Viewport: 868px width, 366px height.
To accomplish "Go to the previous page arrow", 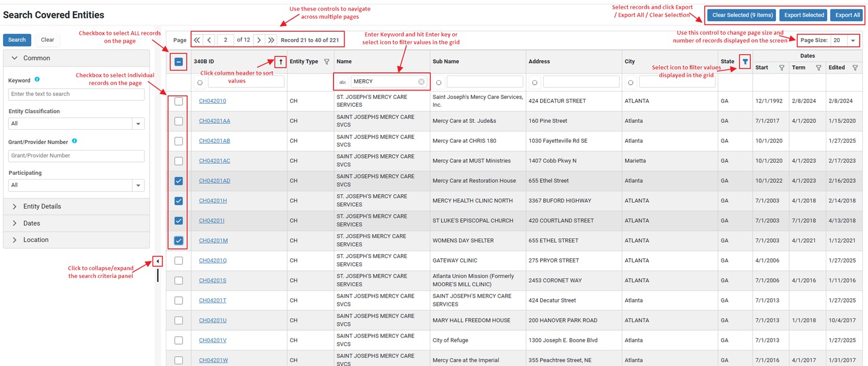I will coord(209,40).
